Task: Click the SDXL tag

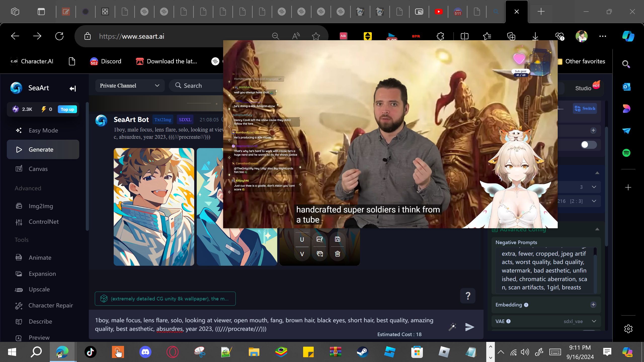Action: click(x=185, y=120)
